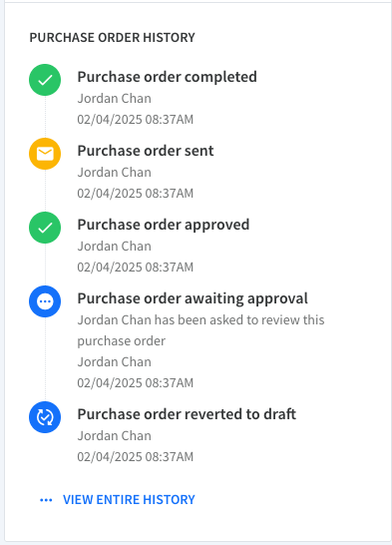Open the View Entire History link

[x=129, y=500]
